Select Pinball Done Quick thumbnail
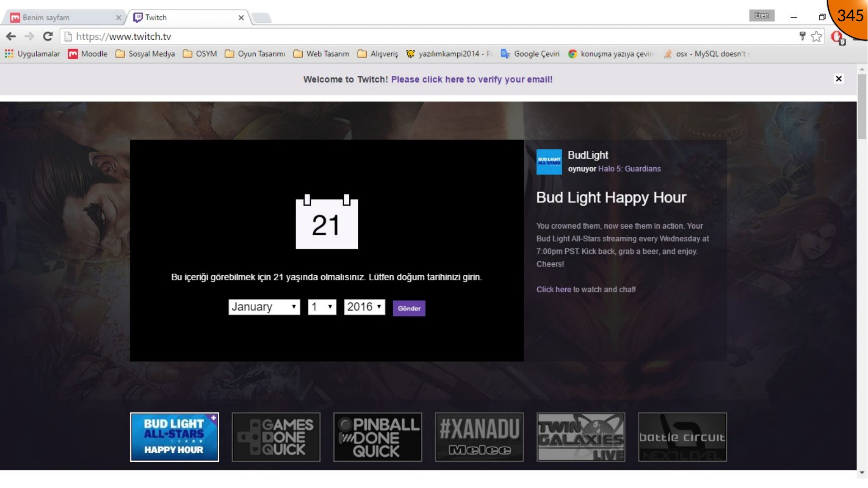The width and height of the screenshot is (868, 488). (378, 437)
